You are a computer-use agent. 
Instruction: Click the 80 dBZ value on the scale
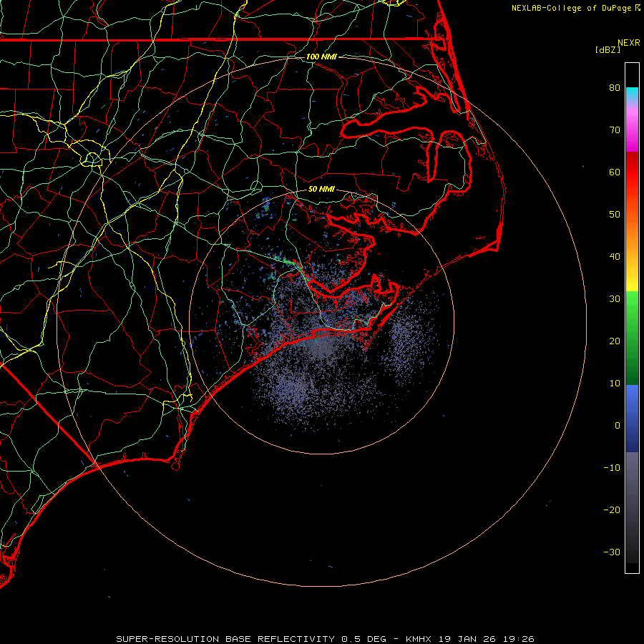coord(615,87)
